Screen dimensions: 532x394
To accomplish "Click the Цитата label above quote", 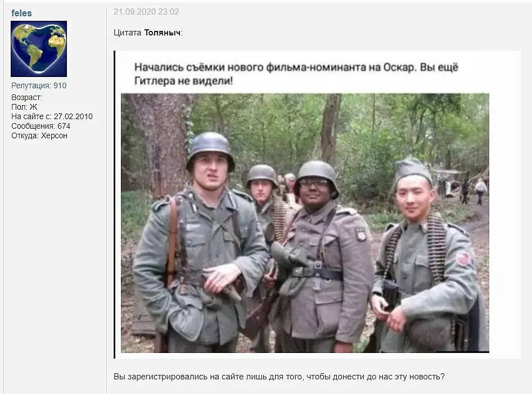I will (127, 33).
